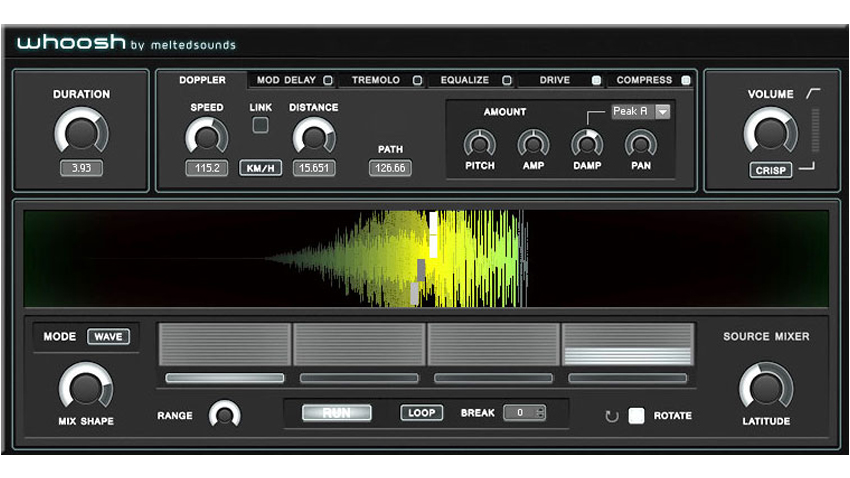Click the white playhead marker in waveform
Screen dimensions: 850x478
pos(433,235)
